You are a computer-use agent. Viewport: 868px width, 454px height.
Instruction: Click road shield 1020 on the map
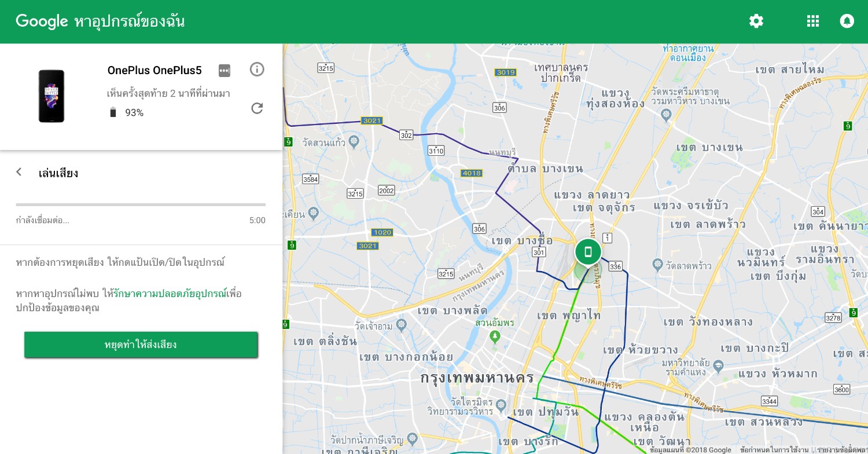(x=382, y=232)
